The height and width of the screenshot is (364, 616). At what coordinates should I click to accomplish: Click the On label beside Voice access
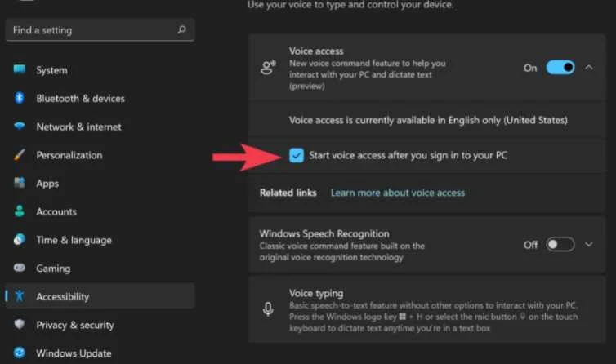(x=530, y=68)
